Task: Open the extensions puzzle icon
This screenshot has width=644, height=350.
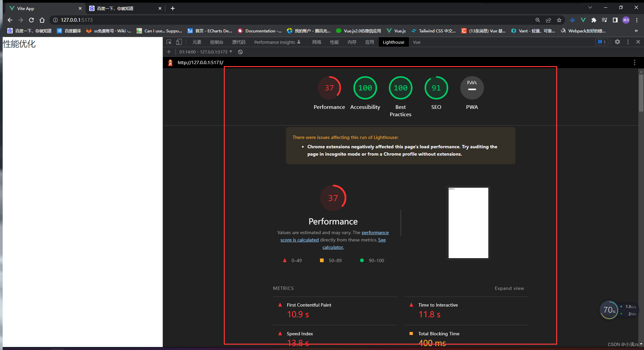Action: pyautogui.click(x=594, y=20)
